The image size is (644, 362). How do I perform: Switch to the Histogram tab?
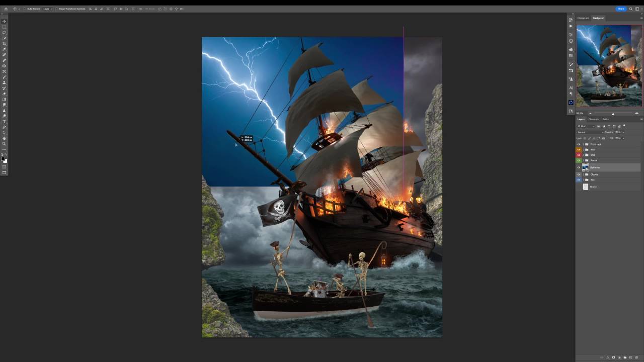click(x=583, y=18)
